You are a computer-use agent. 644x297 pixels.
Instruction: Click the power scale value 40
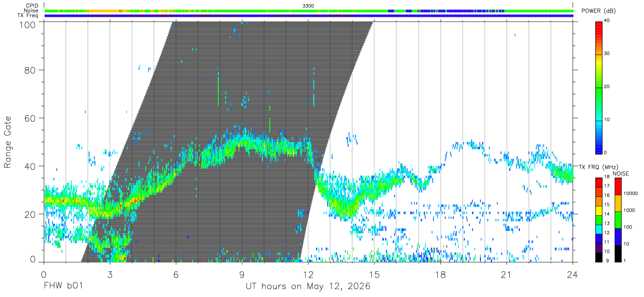[x=607, y=21]
